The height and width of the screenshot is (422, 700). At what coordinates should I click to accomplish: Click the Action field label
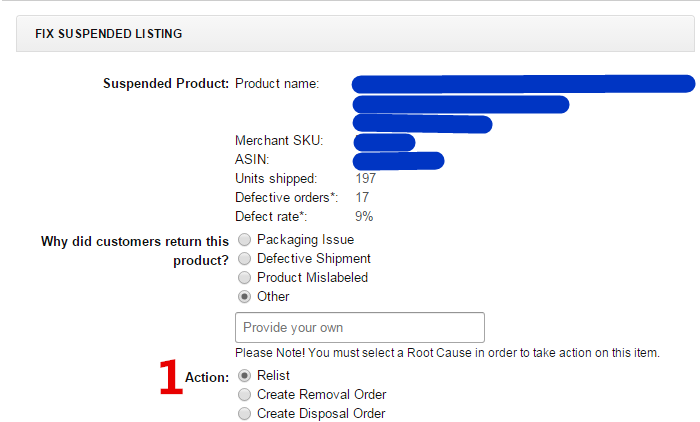207,377
